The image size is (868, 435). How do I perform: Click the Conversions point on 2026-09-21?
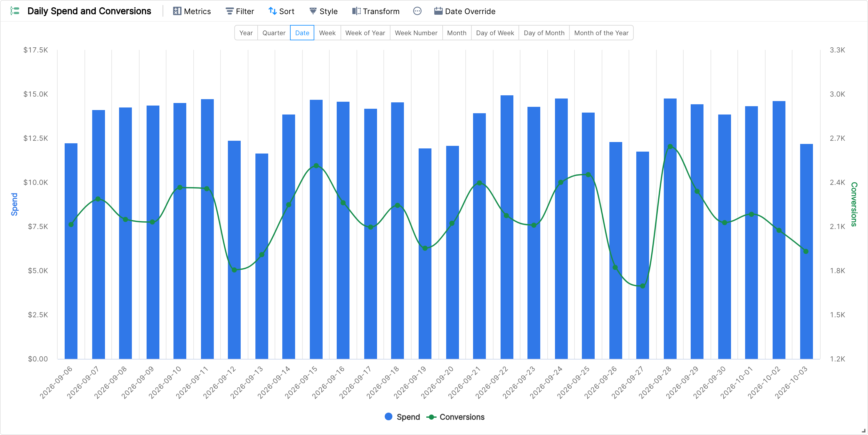coord(479,183)
